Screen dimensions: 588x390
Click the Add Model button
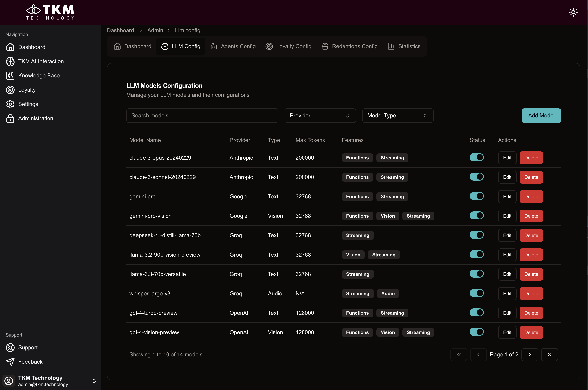click(541, 115)
